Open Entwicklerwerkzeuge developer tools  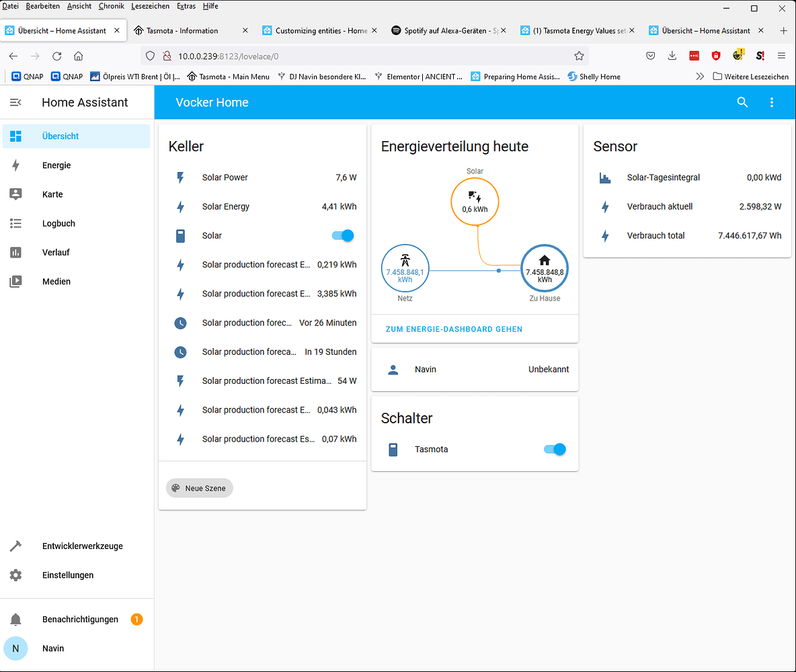[76, 546]
